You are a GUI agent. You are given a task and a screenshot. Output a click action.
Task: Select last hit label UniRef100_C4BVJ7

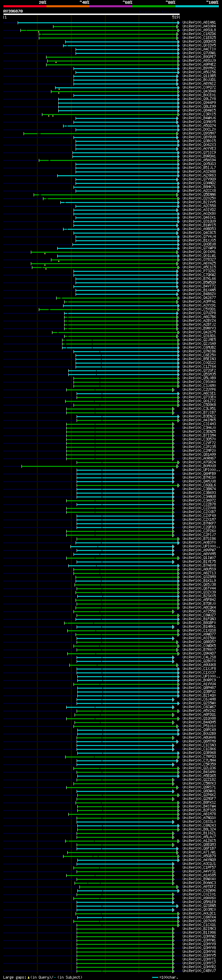199,971
